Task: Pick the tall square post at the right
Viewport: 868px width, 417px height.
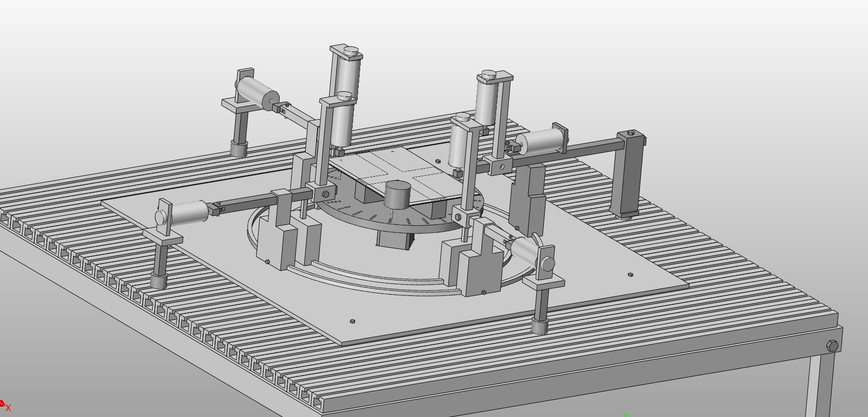Action: 628,174
